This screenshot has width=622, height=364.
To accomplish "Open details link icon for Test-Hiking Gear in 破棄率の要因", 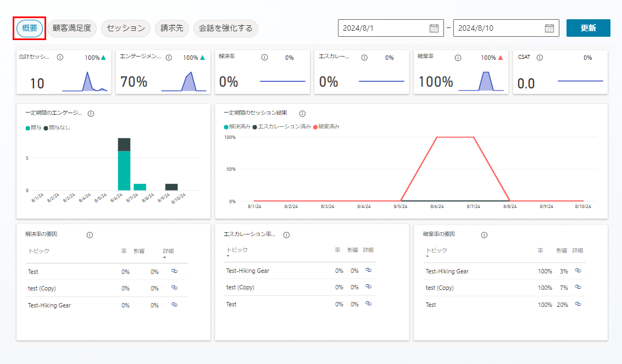I will (577, 271).
